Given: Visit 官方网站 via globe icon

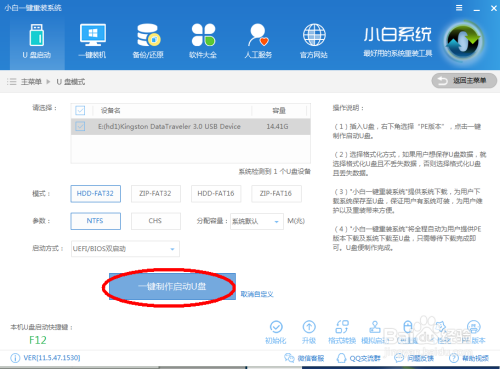Looking at the screenshot, I should (x=314, y=42).
